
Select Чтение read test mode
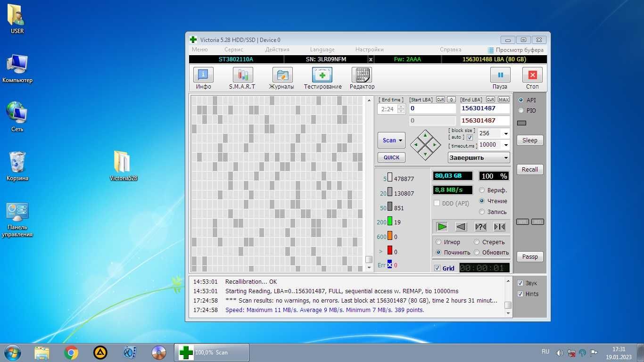click(x=482, y=201)
